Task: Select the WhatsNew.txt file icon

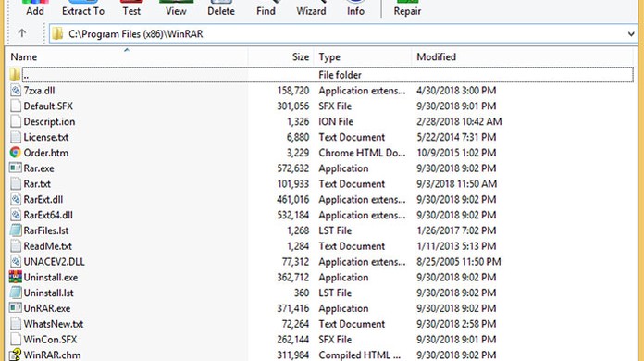Action: (16, 324)
